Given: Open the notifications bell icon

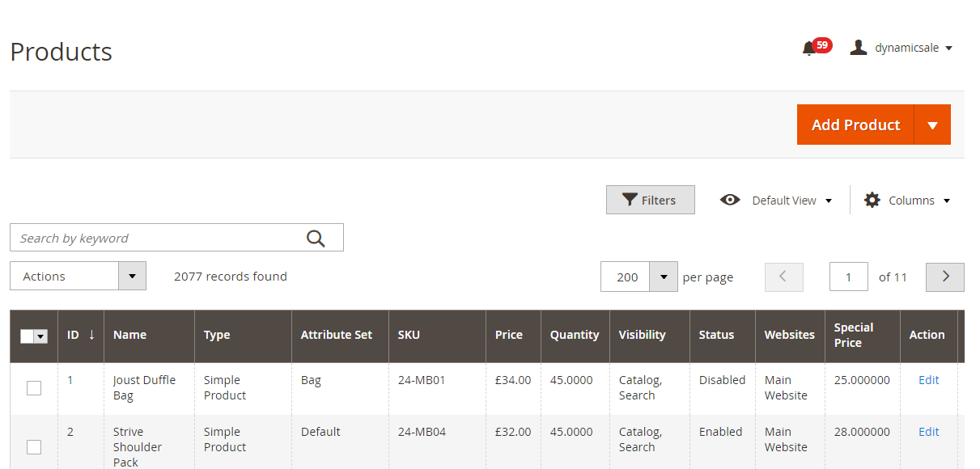Looking at the screenshot, I should [x=809, y=49].
